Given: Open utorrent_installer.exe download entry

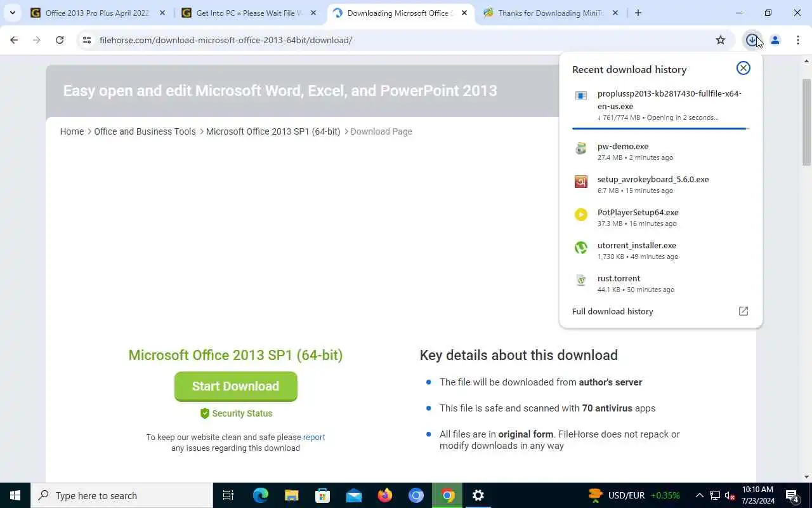Looking at the screenshot, I should click(660, 250).
